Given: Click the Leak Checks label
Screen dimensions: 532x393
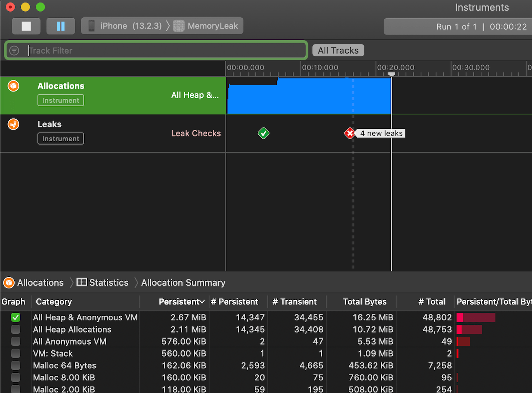Looking at the screenshot, I should pos(196,133).
